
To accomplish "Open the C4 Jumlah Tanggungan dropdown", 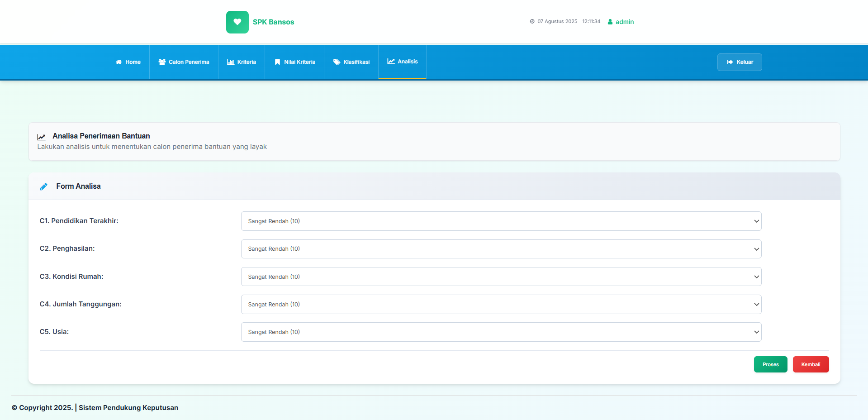I will click(501, 304).
